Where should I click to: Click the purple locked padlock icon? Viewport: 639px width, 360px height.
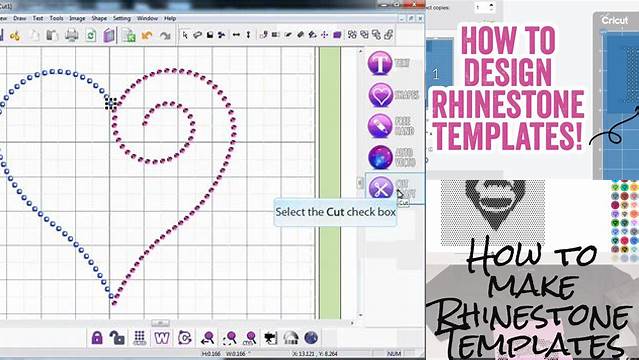[x=97, y=338]
